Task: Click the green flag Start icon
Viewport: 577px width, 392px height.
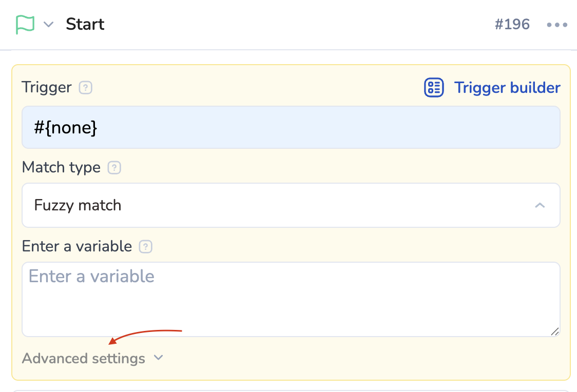Action: click(25, 25)
